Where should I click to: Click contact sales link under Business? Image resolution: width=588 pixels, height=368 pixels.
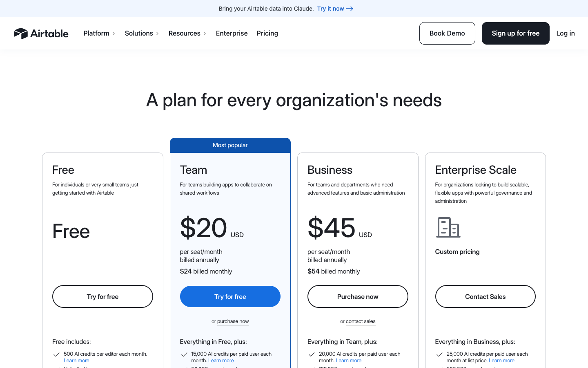coord(361,321)
